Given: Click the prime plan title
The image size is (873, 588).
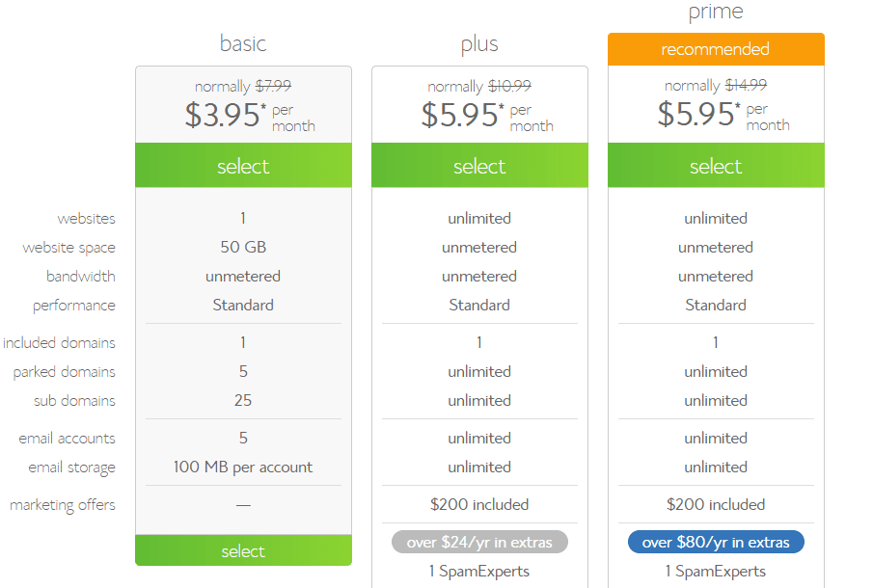Looking at the screenshot, I should click(716, 13).
